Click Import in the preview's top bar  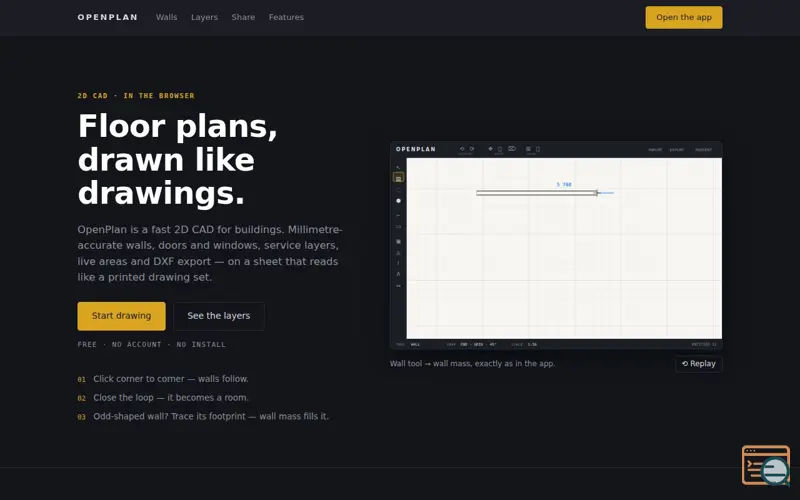[655, 150]
